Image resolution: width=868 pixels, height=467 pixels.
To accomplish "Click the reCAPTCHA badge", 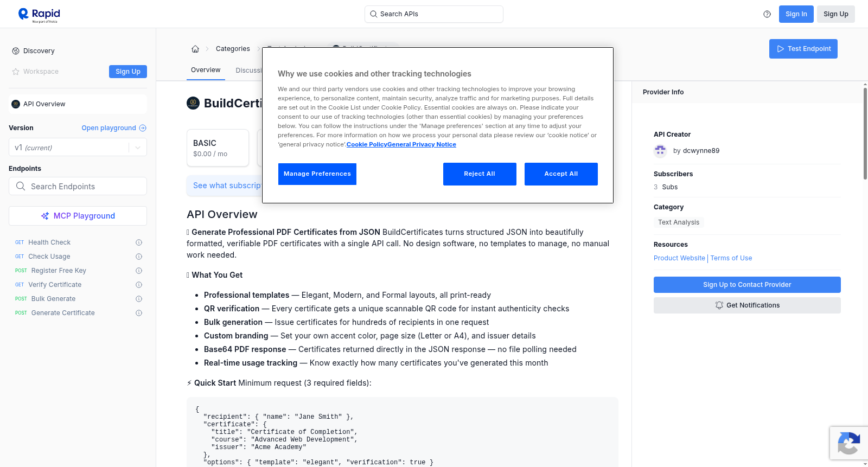I will [x=848, y=443].
